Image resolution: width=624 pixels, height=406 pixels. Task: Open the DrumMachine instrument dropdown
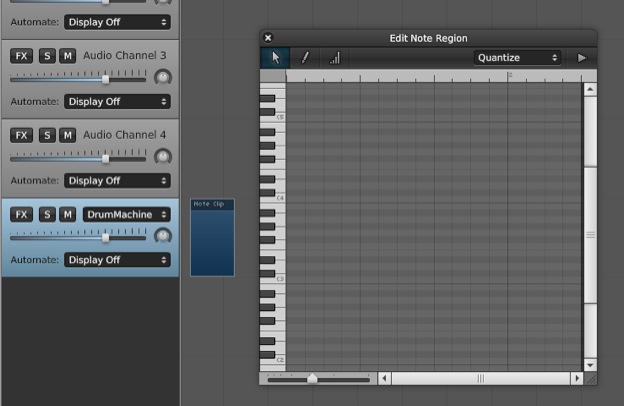127,215
